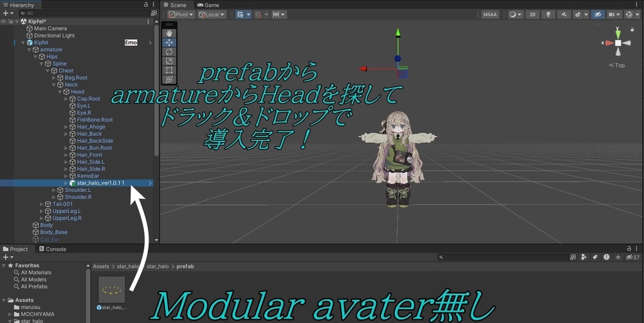Open the Hierarchy panel options menu
The height and width of the screenshot is (323, 644).
(x=153, y=4)
